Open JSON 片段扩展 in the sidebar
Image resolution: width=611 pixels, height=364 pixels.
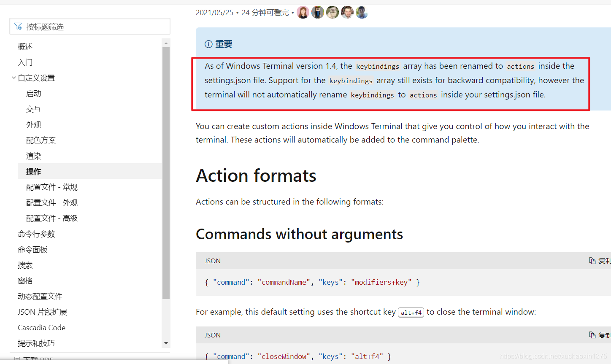pyautogui.click(x=43, y=312)
